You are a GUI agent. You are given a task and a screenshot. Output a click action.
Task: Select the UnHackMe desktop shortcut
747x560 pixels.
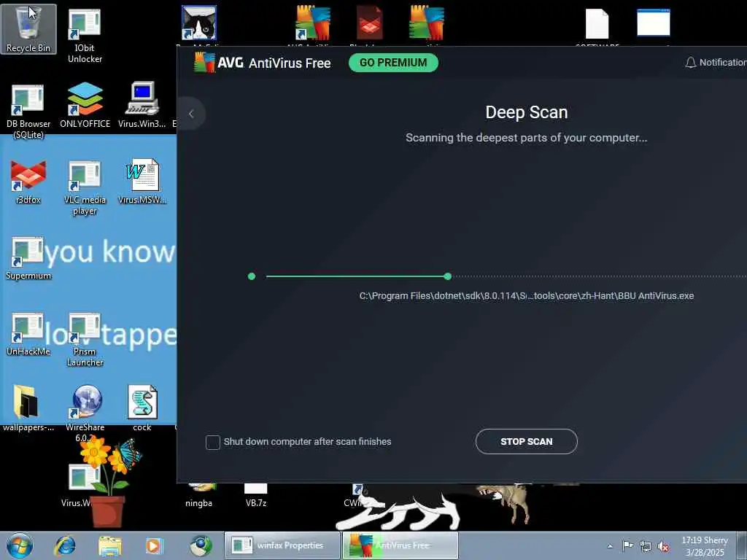28,333
